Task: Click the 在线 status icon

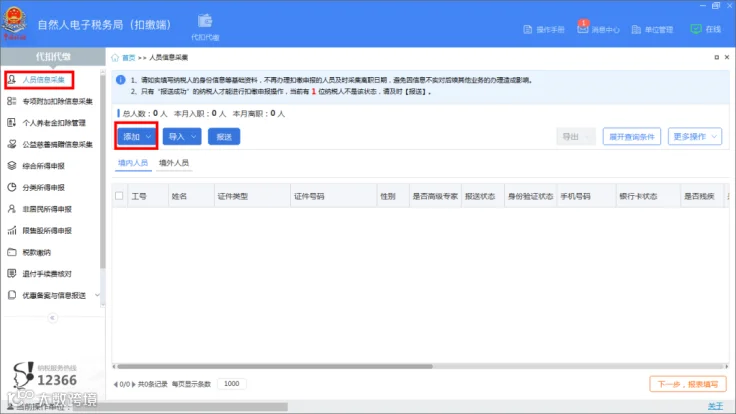Action: (696, 29)
